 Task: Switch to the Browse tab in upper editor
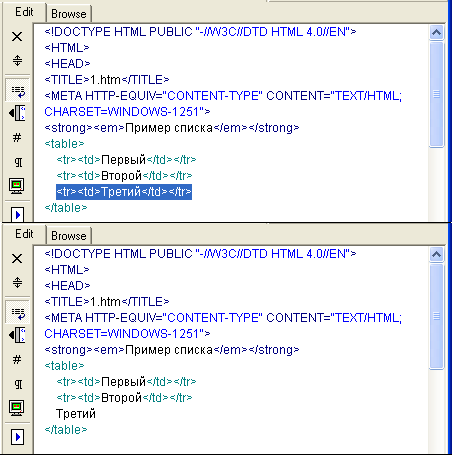[69, 14]
